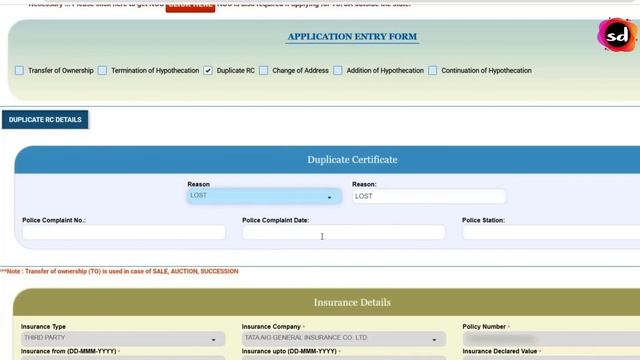Viewport: 640px width, 360px height.
Task: Click the Police Station input field
Action: tap(551, 232)
